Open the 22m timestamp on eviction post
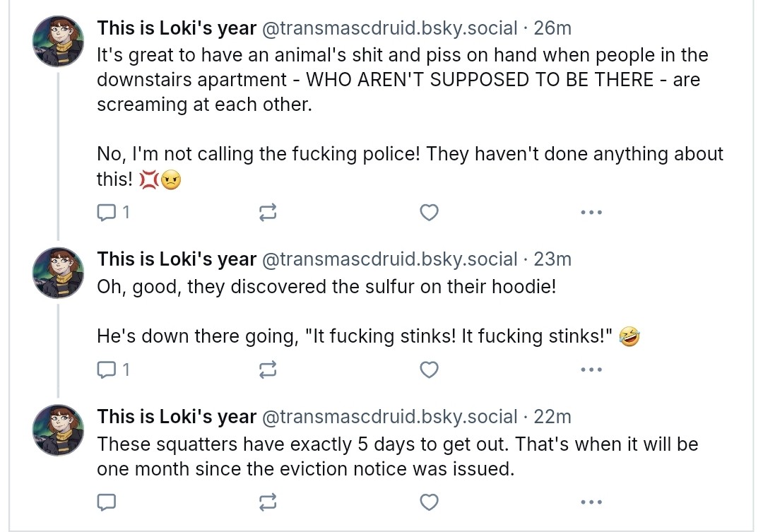Viewport: 763px width, 532px height. [552, 417]
